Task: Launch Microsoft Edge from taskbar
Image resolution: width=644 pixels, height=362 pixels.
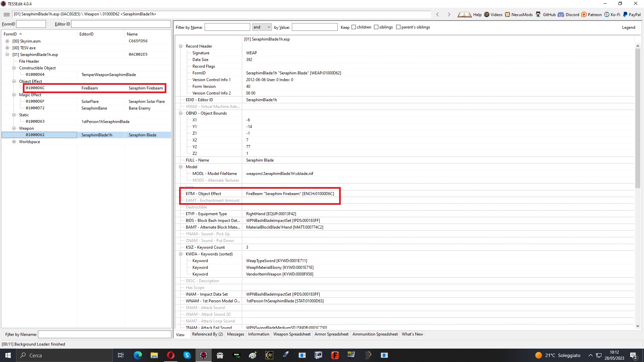Action: click(x=138, y=355)
